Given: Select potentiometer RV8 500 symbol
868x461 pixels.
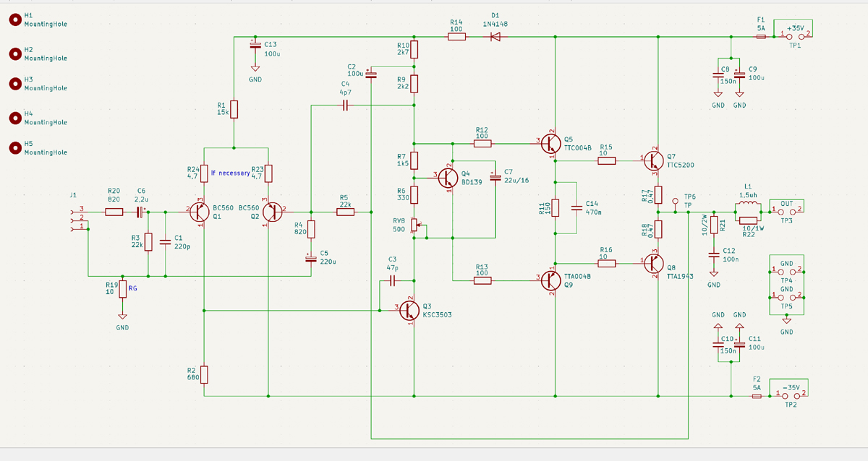Looking at the screenshot, I should point(415,225).
